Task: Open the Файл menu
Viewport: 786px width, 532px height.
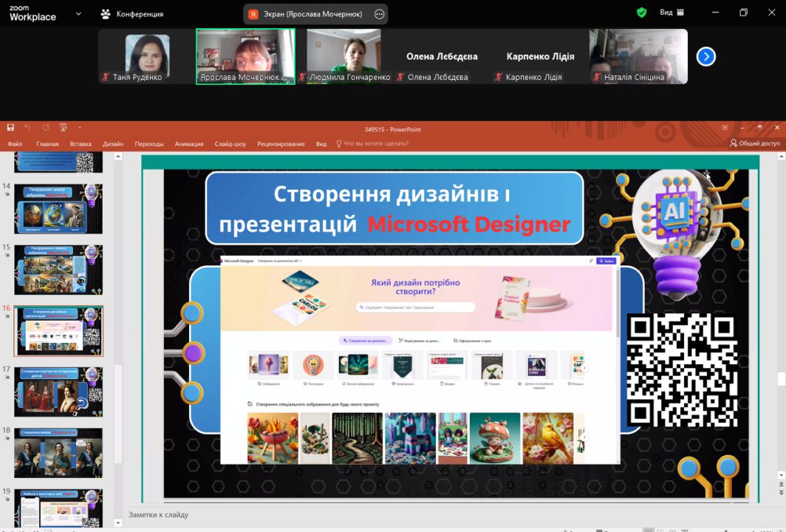Action: coord(15,144)
